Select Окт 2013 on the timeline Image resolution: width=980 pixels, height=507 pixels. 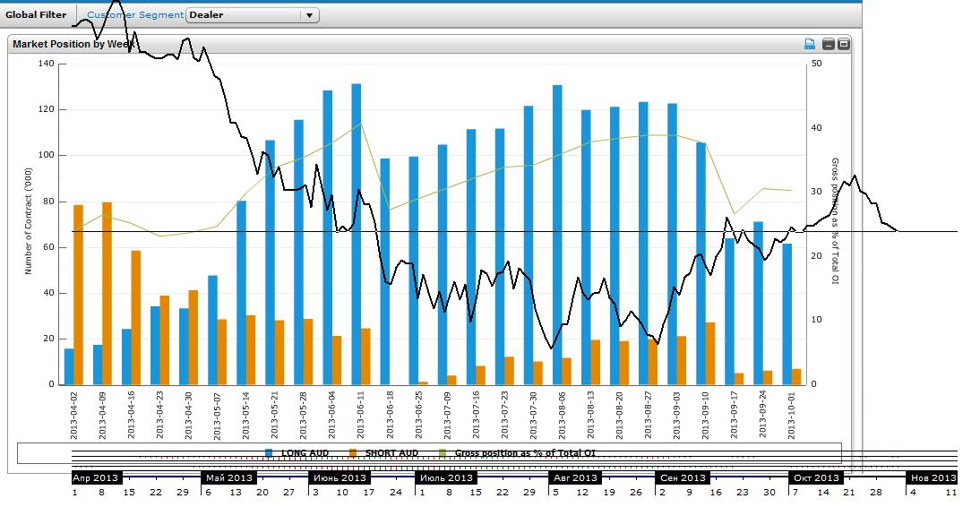(816, 478)
